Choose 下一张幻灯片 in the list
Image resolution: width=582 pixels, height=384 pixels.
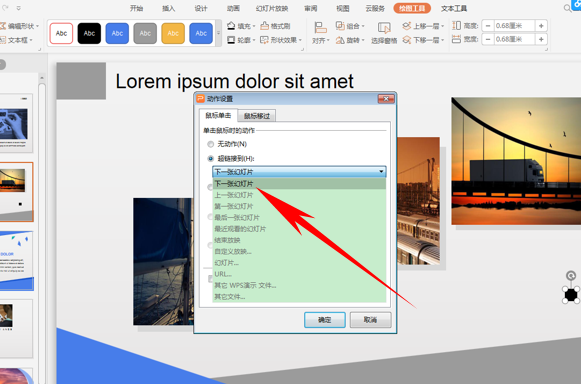(299, 184)
